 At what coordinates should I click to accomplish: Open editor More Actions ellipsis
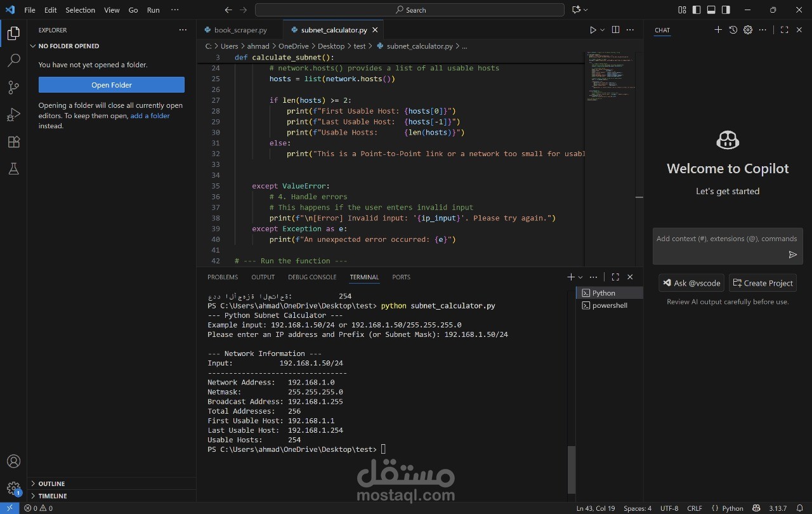click(631, 30)
